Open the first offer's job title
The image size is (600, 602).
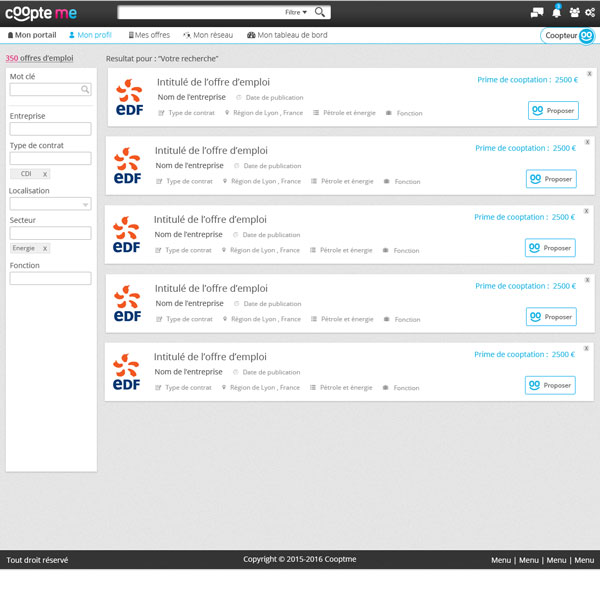coord(213,82)
